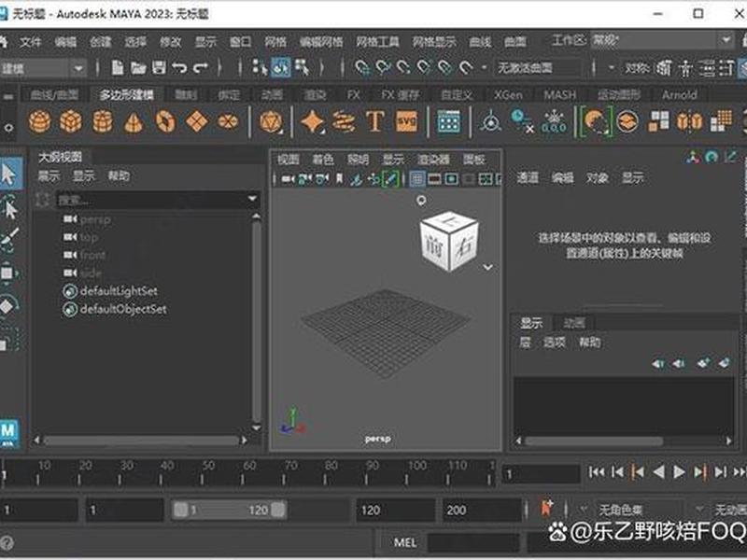Expand the outliner search filter dropdown
The image size is (747, 560).
pos(252,199)
